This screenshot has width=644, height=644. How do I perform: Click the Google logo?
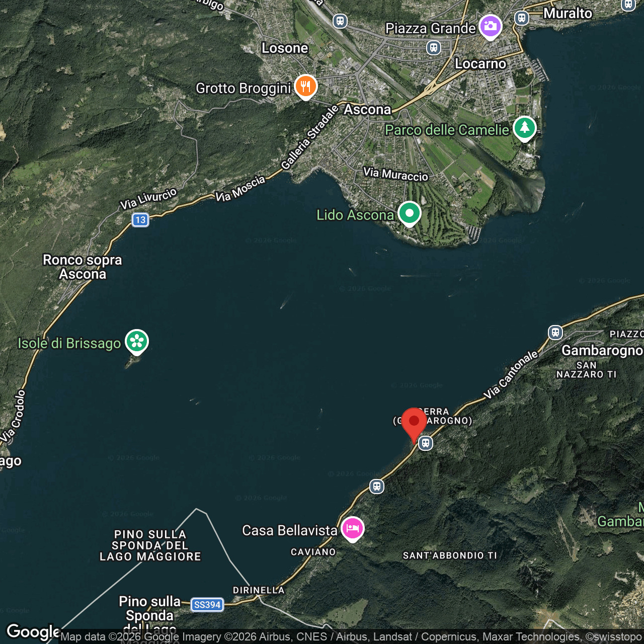tap(33, 632)
